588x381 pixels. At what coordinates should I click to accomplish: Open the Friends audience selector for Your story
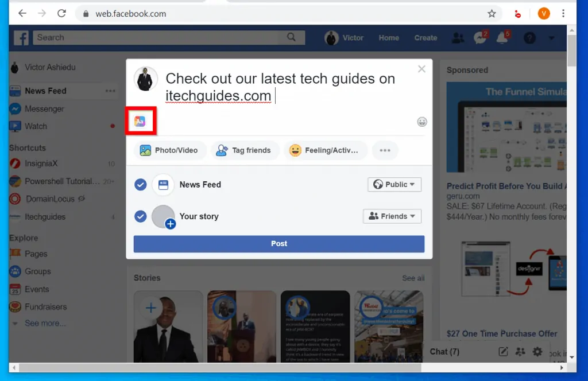click(x=392, y=216)
